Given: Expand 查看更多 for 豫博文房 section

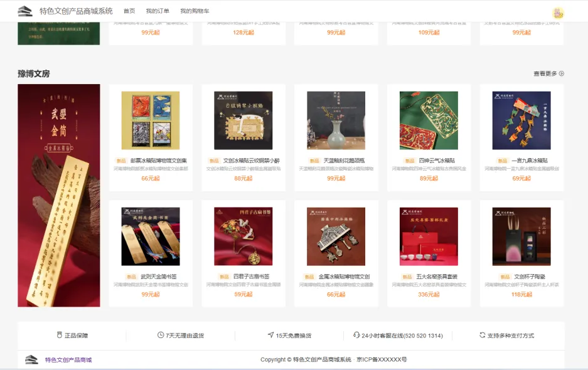Looking at the screenshot, I should (548, 73).
